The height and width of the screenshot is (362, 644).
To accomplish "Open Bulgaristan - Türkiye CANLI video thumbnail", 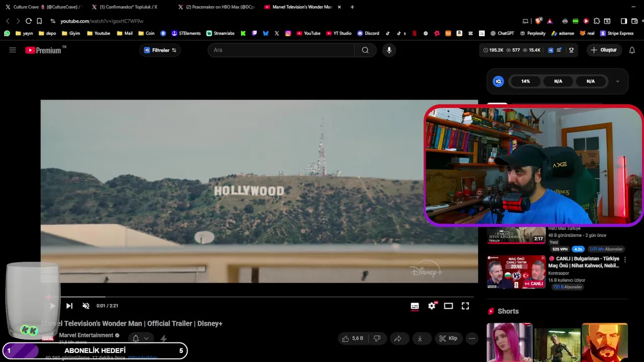I will pyautogui.click(x=516, y=272).
